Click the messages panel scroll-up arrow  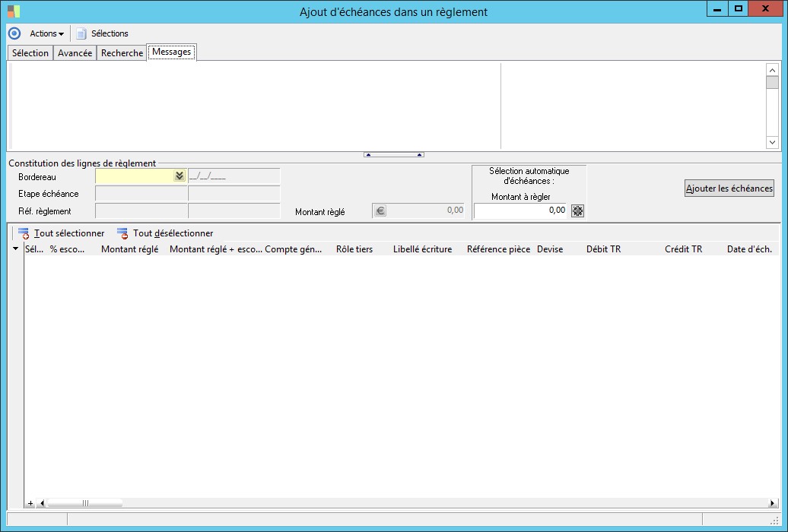point(772,70)
